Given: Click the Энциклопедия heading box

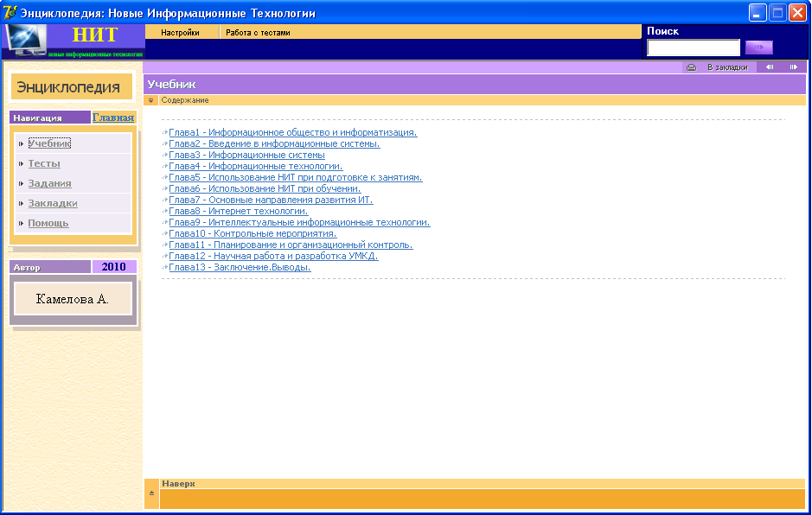Looking at the screenshot, I should pyautogui.click(x=72, y=87).
